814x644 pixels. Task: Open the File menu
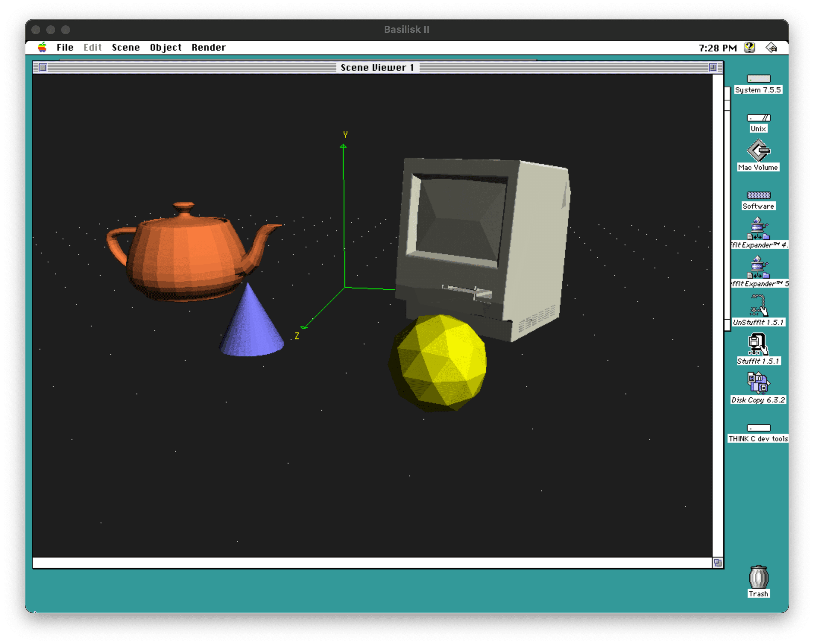pos(65,47)
